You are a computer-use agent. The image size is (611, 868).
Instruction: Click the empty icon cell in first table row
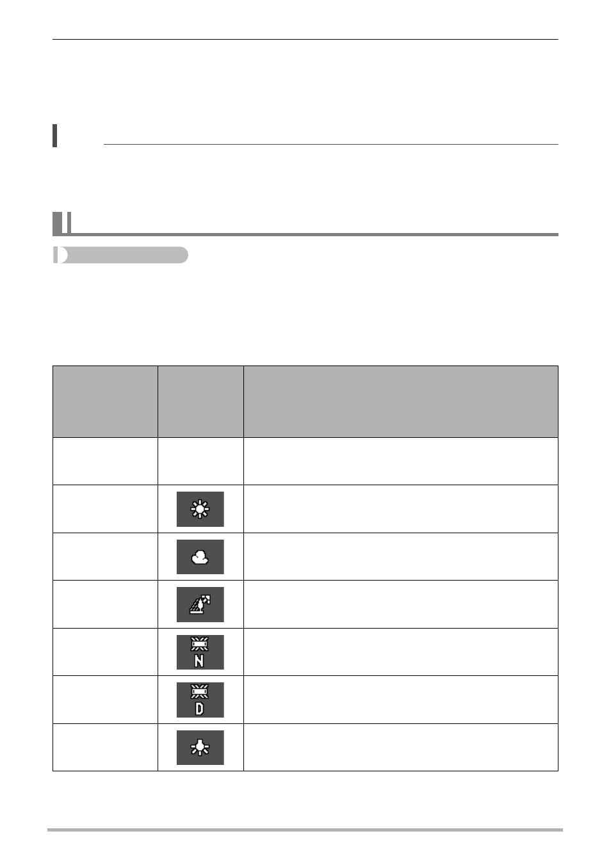coord(200,462)
